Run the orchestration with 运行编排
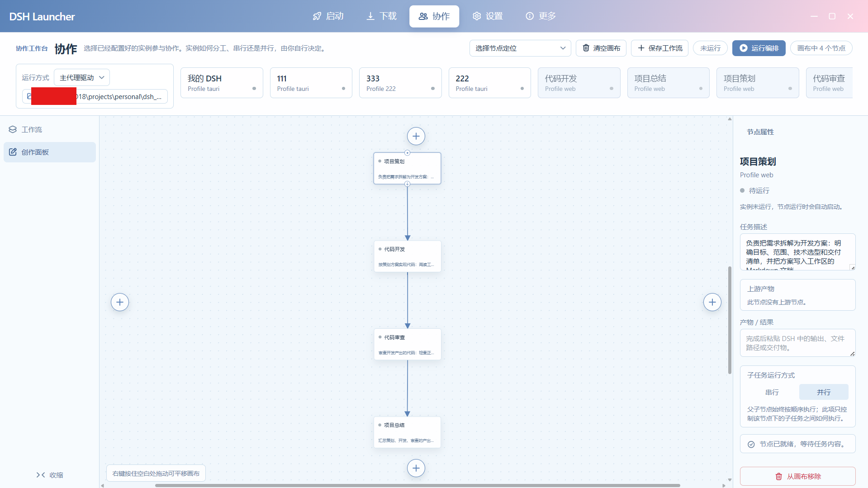This screenshot has width=868, height=488. click(759, 48)
